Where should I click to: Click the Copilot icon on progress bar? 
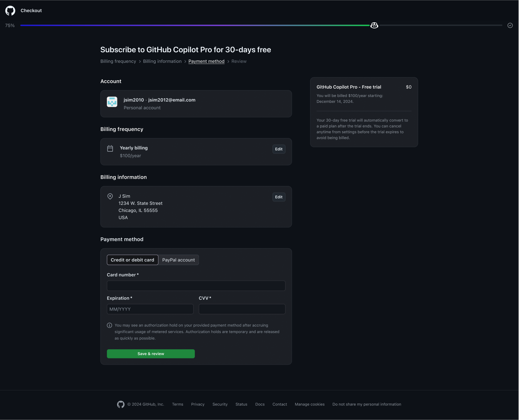point(374,25)
